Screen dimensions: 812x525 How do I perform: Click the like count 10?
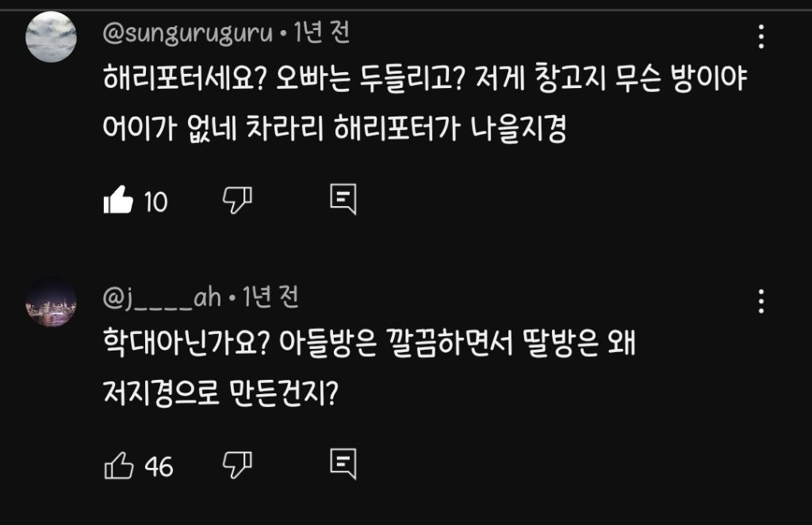click(156, 202)
